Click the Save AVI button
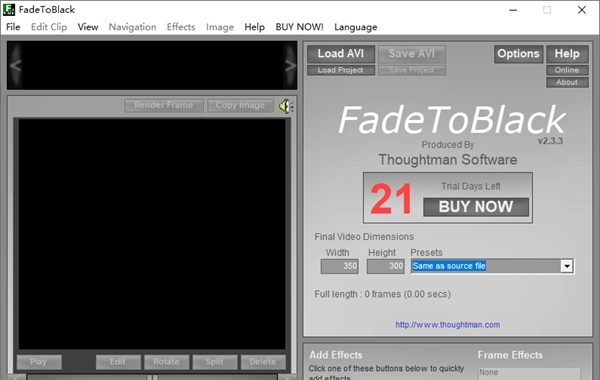The width and height of the screenshot is (600, 380). pos(412,54)
